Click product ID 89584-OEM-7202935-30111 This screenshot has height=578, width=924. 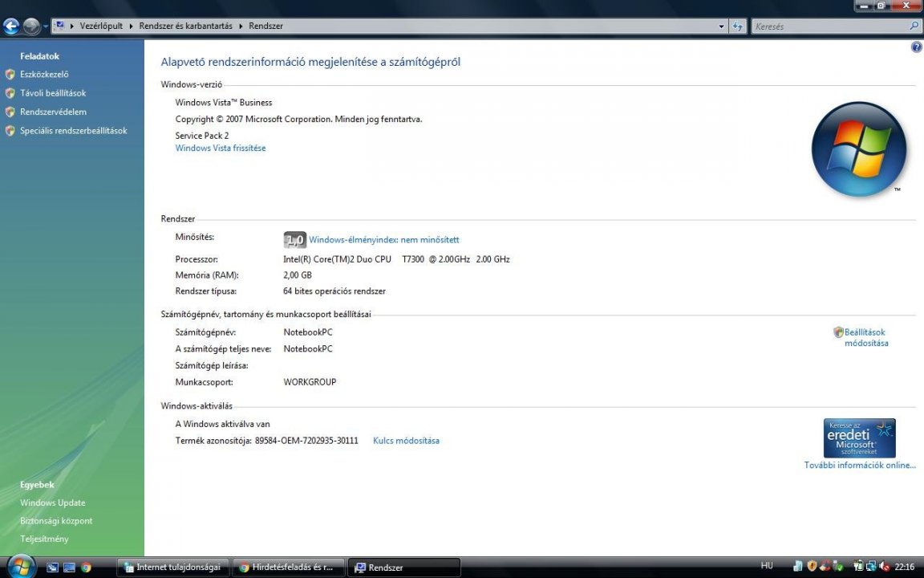pos(306,441)
